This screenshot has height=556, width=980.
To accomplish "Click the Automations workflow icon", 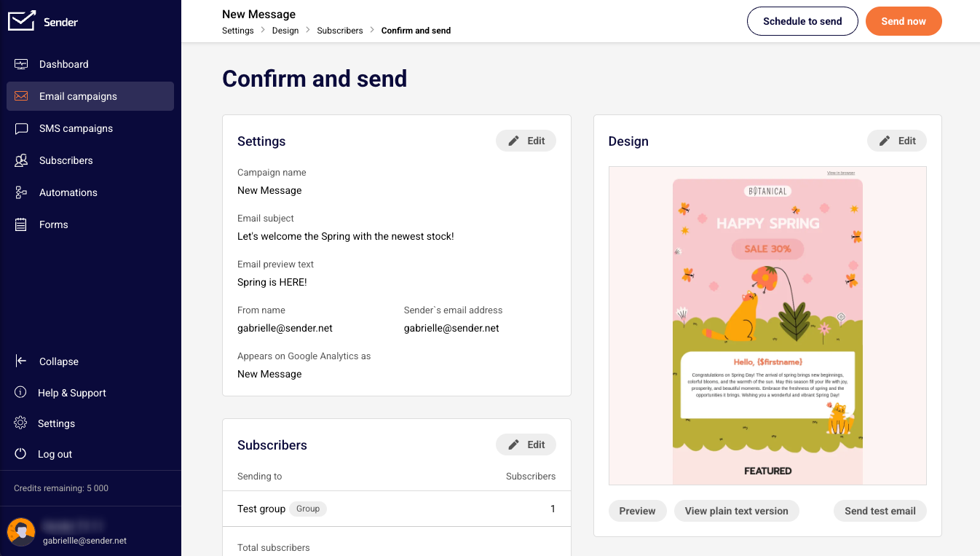I will (21, 192).
